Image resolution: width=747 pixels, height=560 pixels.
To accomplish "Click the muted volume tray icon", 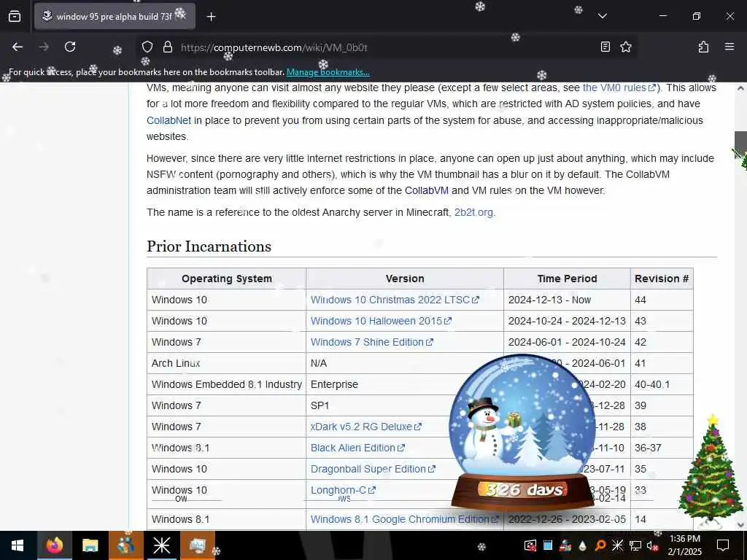I will click(x=652, y=545).
